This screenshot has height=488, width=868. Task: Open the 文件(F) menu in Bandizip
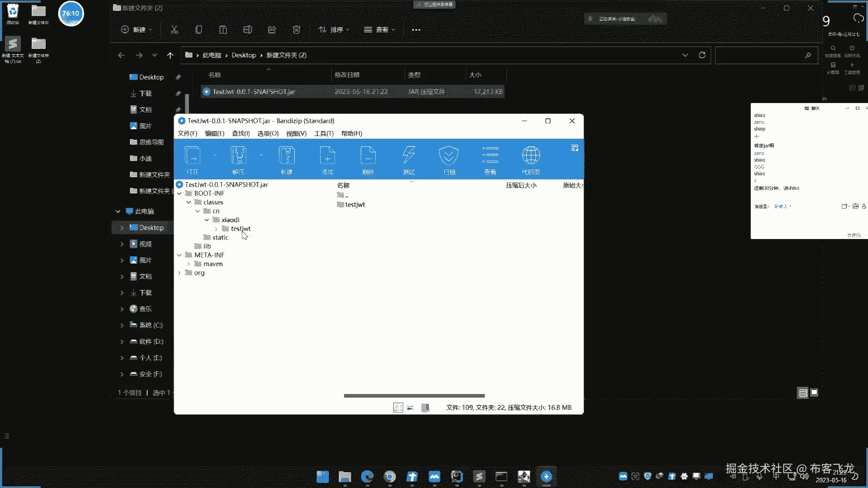(x=187, y=133)
